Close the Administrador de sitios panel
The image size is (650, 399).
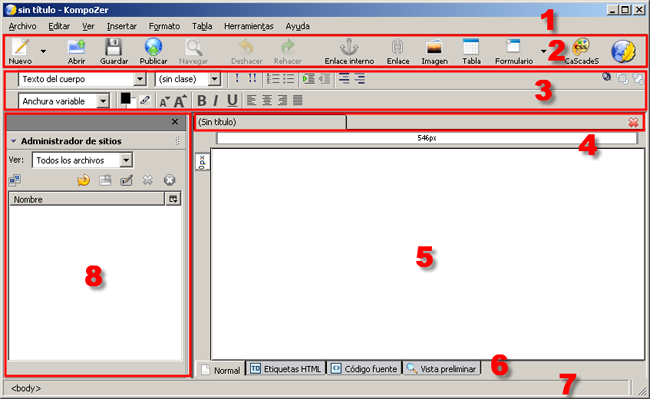tap(175, 122)
